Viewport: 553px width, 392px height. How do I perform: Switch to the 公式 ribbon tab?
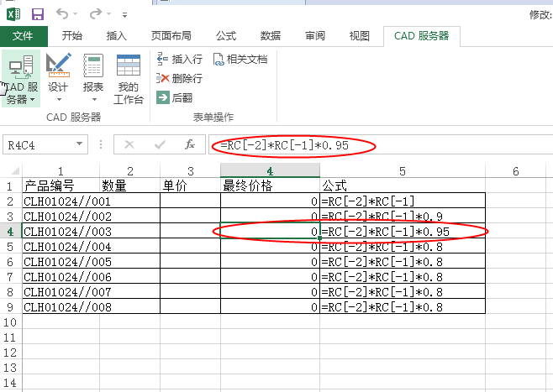225,36
